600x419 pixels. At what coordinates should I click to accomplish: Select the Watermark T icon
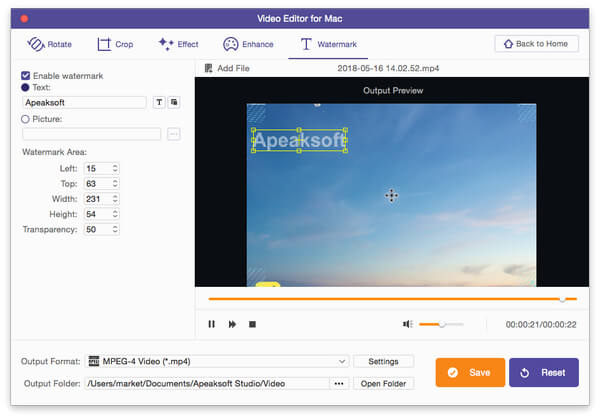tap(306, 44)
